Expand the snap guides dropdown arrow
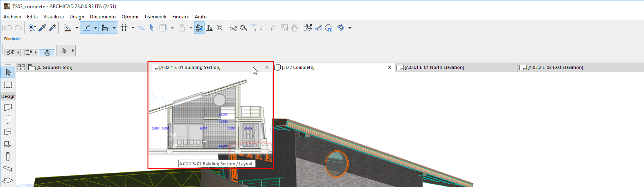This screenshot has height=187, width=644. [95, 28]
